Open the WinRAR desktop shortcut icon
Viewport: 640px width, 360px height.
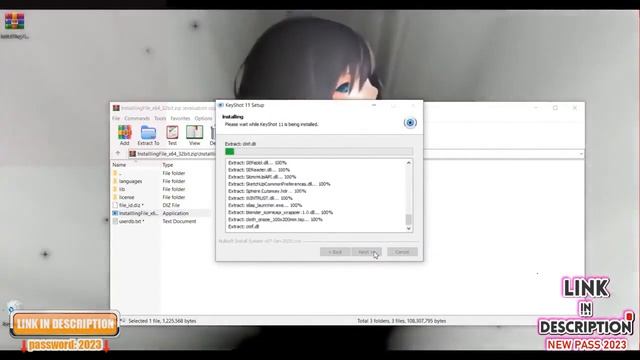(14, 21)
